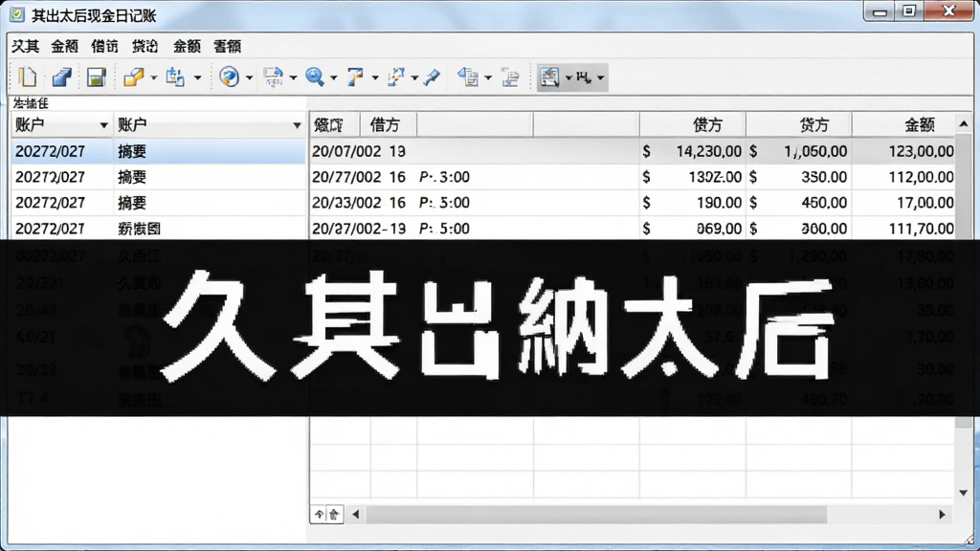Viewport: 980px width, 551px height.
Task: Click the amount cell 190.00
Action: point(719,203)
